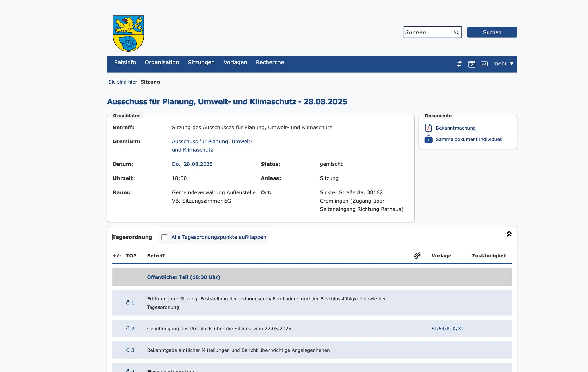This screenshot has width=588, height=372.
Task: Click the paperclip attachments column icon
Action: tap(418, 255)
